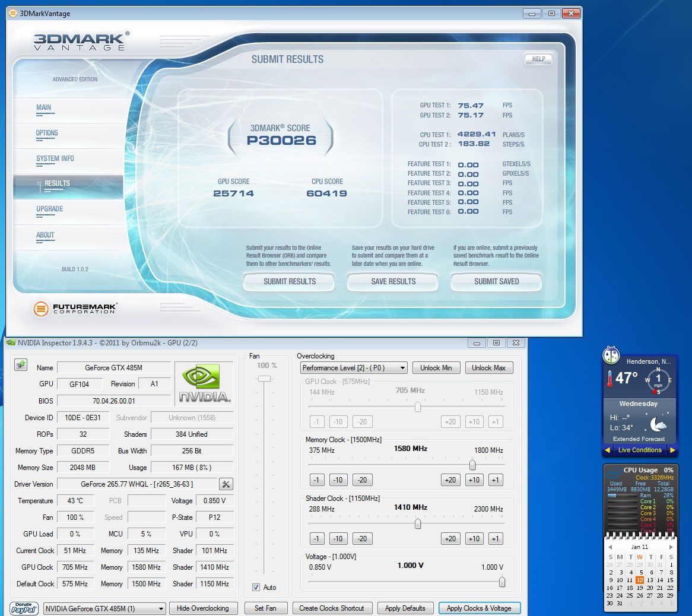Open the System Info section

(55, 158)
